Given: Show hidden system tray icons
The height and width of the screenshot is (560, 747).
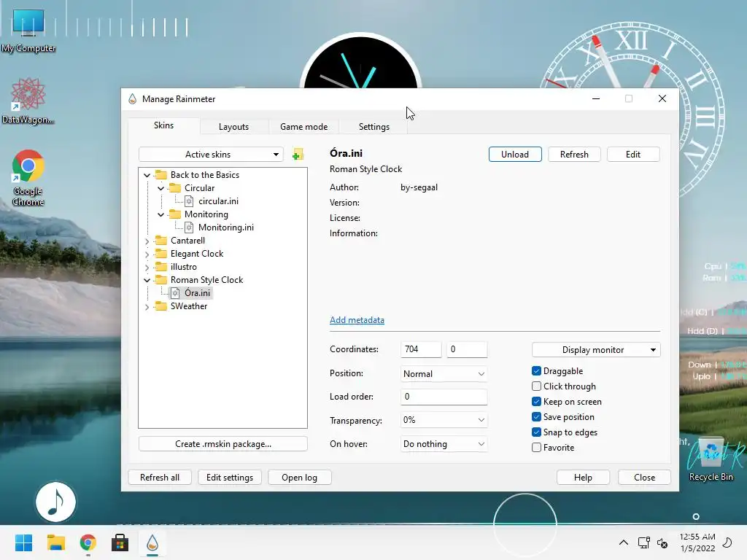Looking at the screenshot, I should 623,542.
